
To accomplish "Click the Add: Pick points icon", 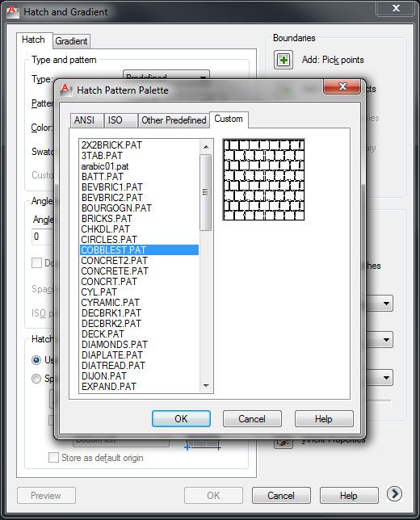I will (x=283, y=60).
